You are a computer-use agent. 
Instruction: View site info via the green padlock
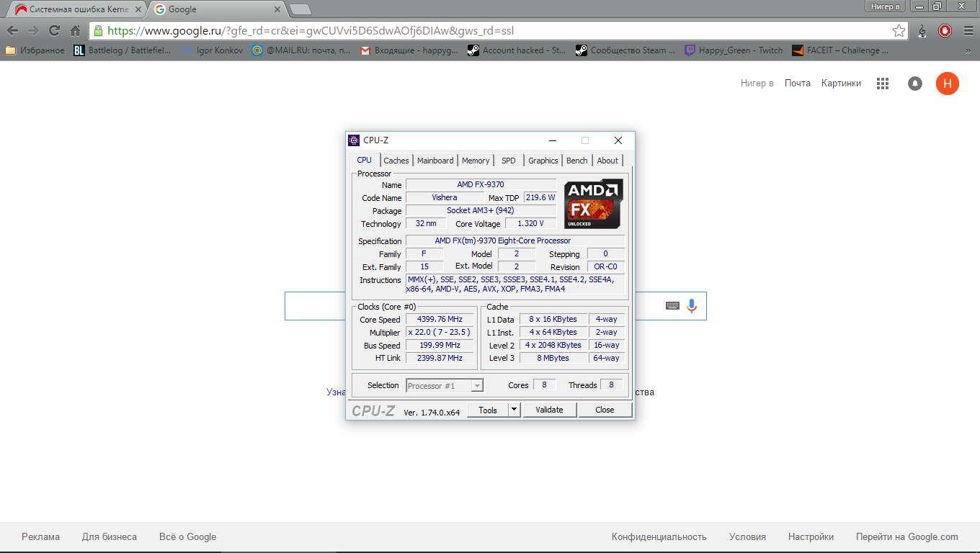click(x=99, y=31)
